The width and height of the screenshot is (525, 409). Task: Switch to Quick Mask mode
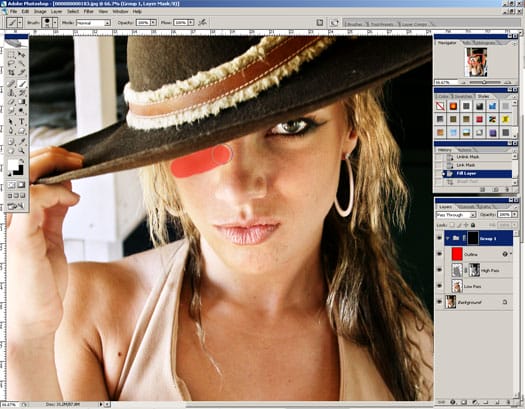coord(22,185)
